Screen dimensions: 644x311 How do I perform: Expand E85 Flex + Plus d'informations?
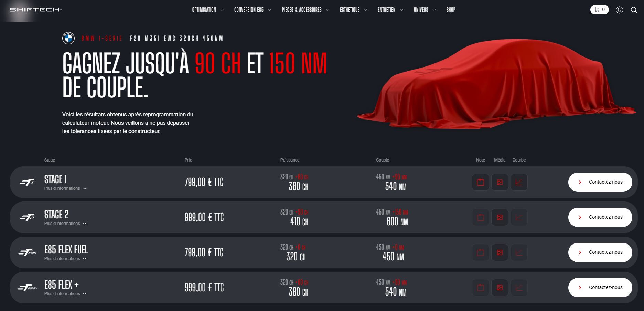[65, 294]
